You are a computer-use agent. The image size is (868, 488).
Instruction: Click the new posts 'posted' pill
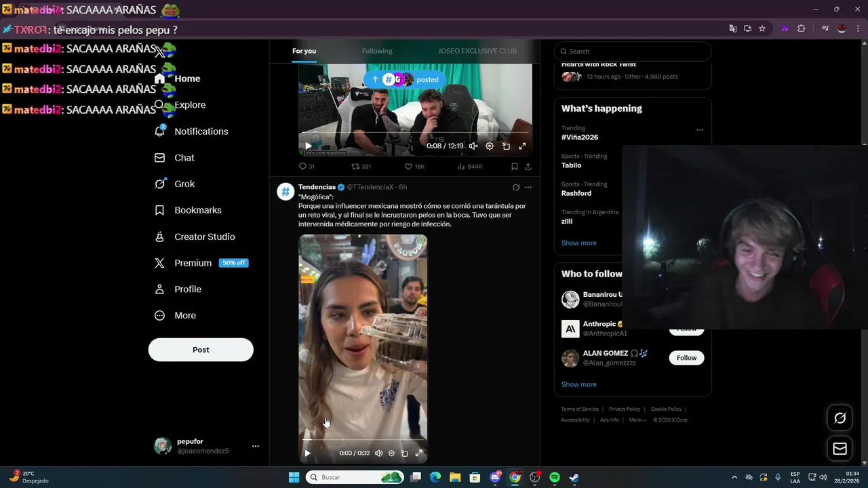pyautogui.click(x=405, y=79)
